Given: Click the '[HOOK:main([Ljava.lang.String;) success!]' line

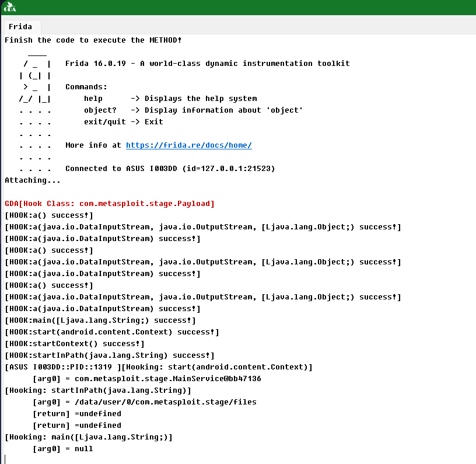Looking at the screenshot, I should click(100, 320).
